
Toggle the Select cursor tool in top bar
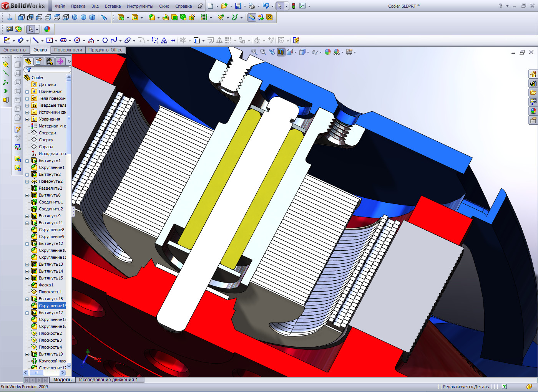279,6
